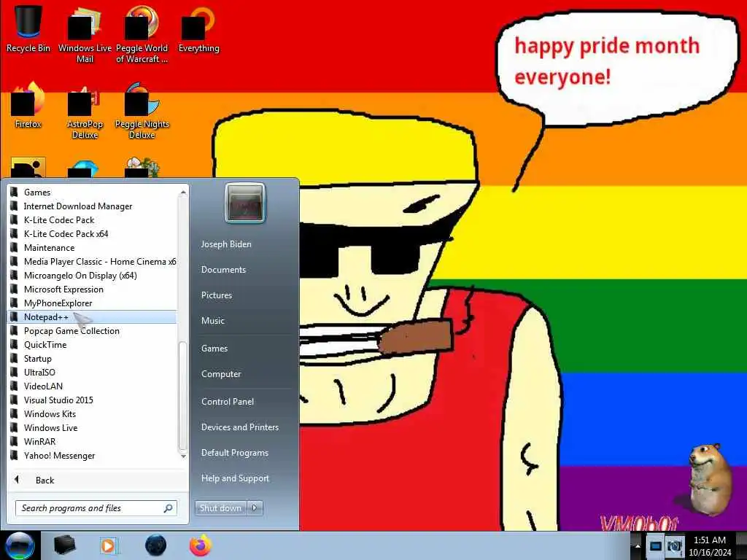Open the Everything desktop shortcut
The image size is (747, 560).
pyautogui.click(x=198, y=28)
